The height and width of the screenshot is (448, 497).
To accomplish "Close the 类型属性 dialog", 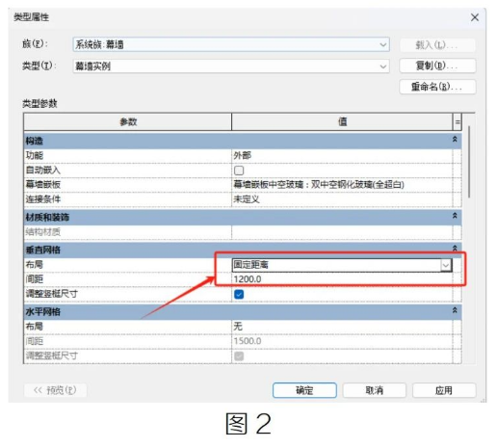I will coord(475,17).
